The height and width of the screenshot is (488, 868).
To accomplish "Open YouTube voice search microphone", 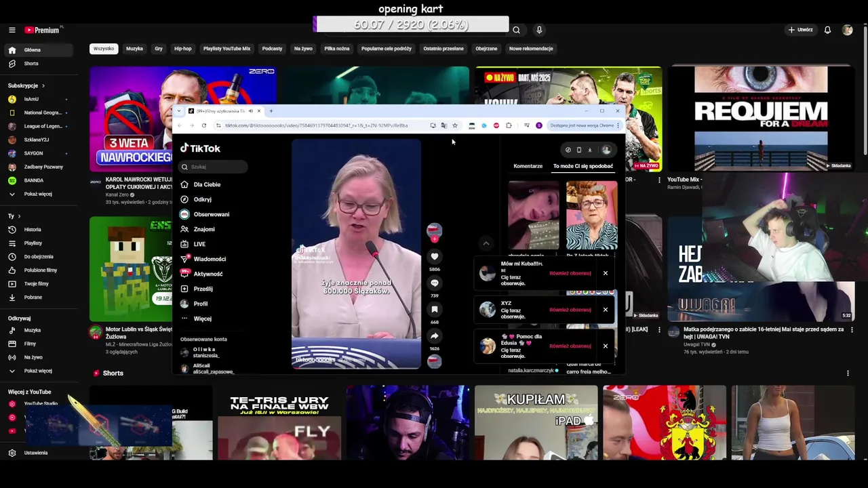I will click(539, 30).
